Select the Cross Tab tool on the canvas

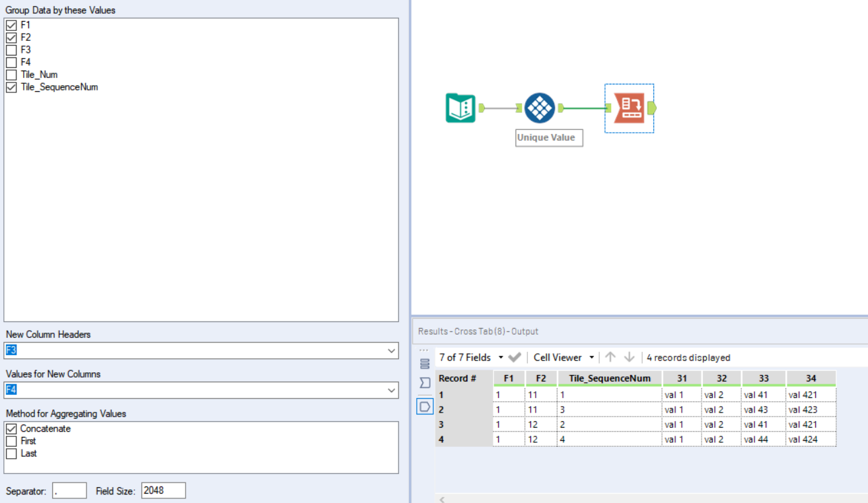(x=628, y=108)
